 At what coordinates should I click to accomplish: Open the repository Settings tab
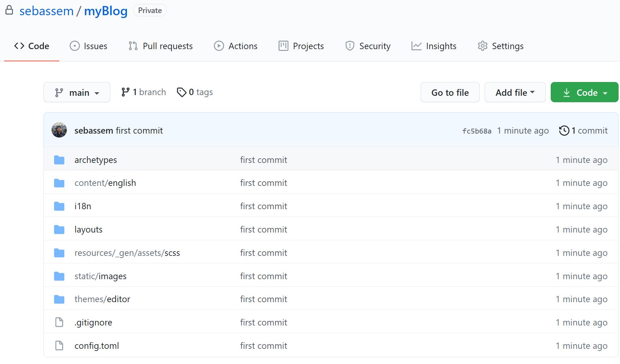[x=500, y=46]
